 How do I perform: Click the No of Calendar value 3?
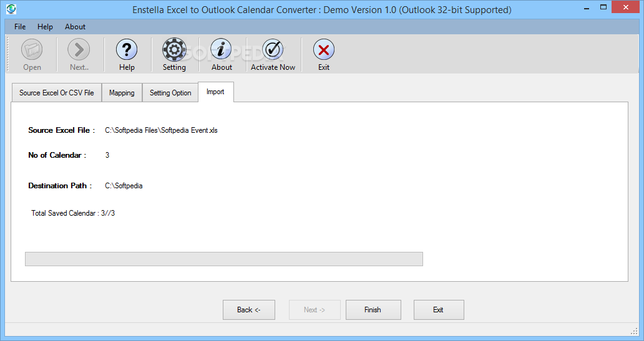tap(107, 155)
